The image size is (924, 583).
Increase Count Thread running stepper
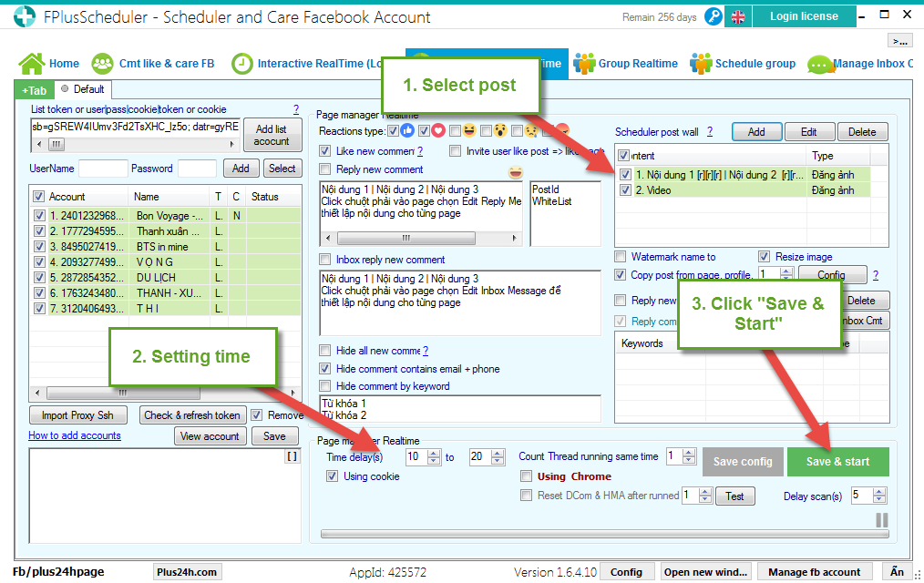(689, 453)
